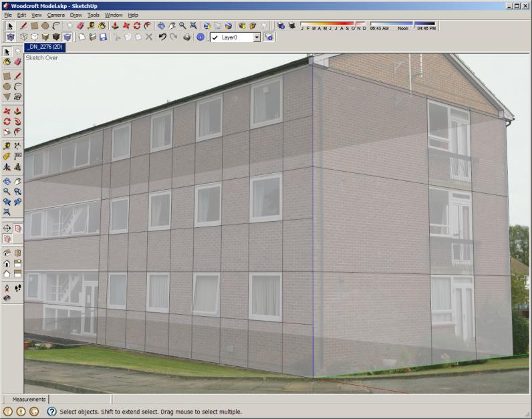Open the File menu
Viewport: 532px width, 419px height.
[8, 15]
